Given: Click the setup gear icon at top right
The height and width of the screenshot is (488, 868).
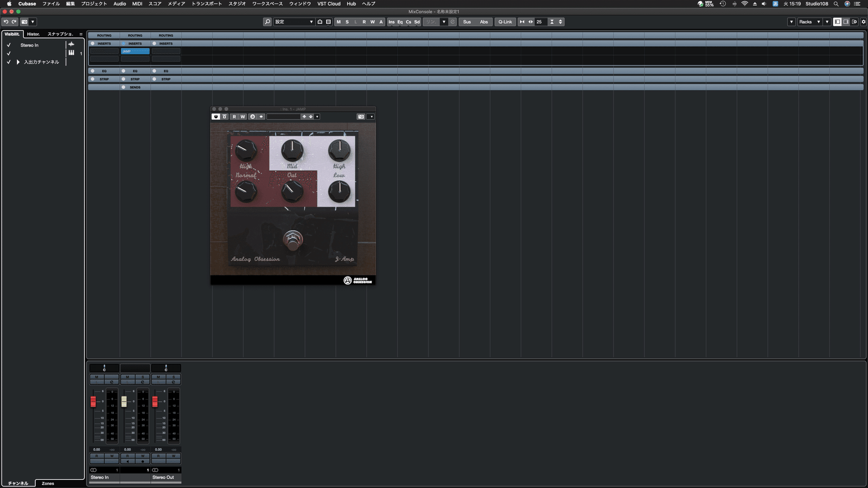Looking at the screenshot, I should [x=864, y=22].
